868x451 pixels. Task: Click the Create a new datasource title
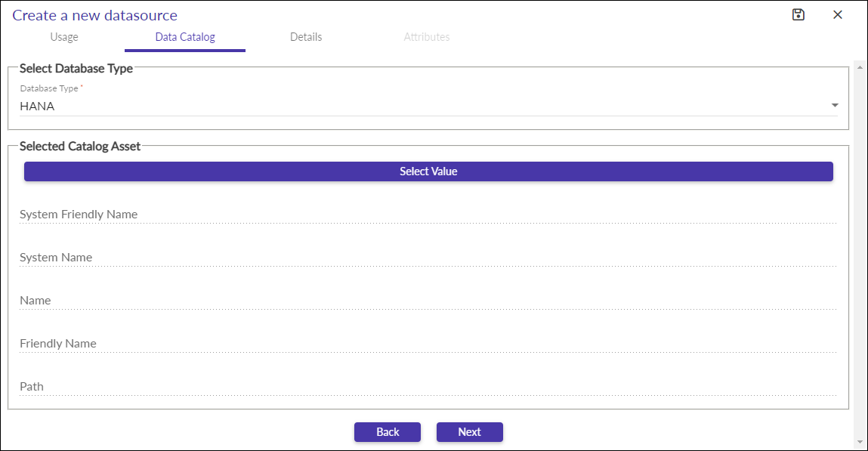(94, 16)
